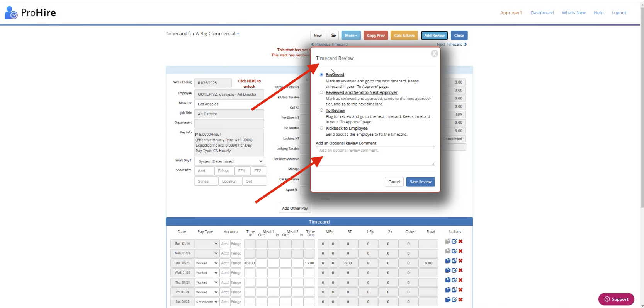Close the Timecard Review dialog with X
The image size is (644, 308).
pyautogui.click(x=434, y=54)
